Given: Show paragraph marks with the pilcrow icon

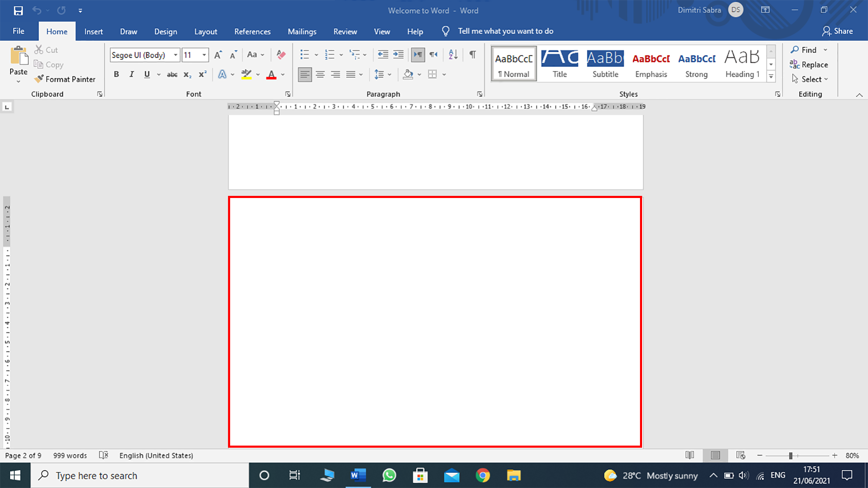Looking at the screenshot, I should (473, 54).
